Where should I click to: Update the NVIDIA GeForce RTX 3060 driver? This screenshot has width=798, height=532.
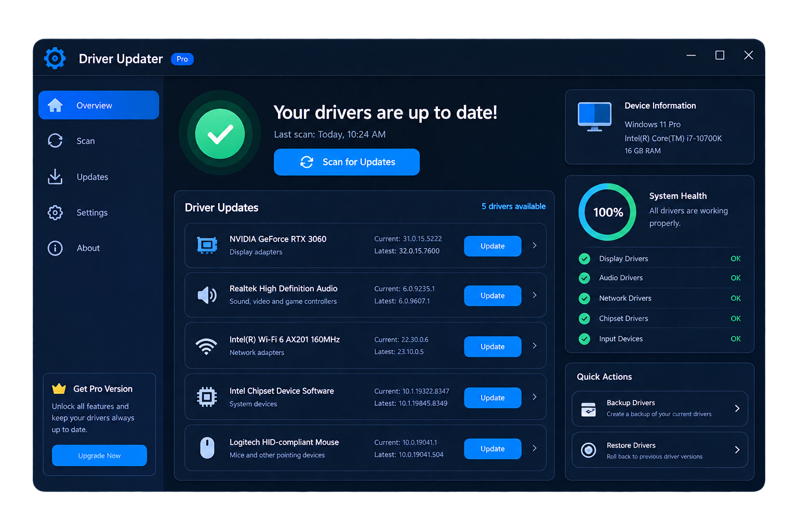[x=493, y=246]
